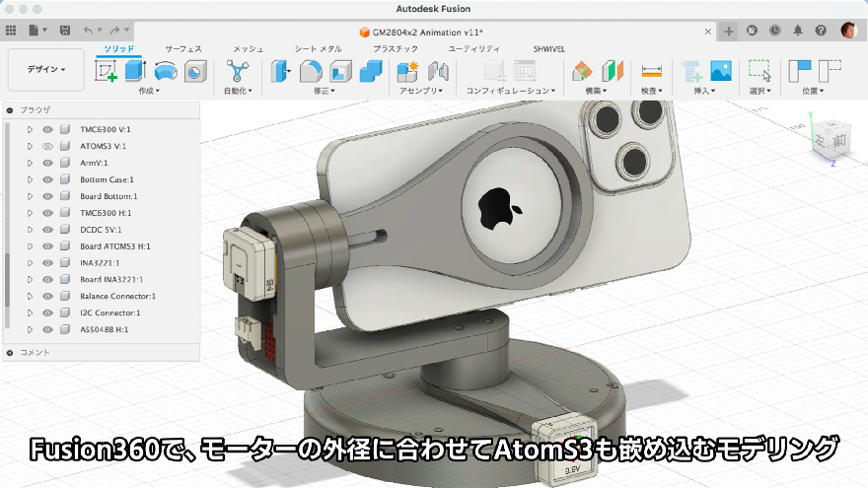This screenshot has height=488, width=868.
Task: Click the Midplane construct icon
Action: coord(613,71)
